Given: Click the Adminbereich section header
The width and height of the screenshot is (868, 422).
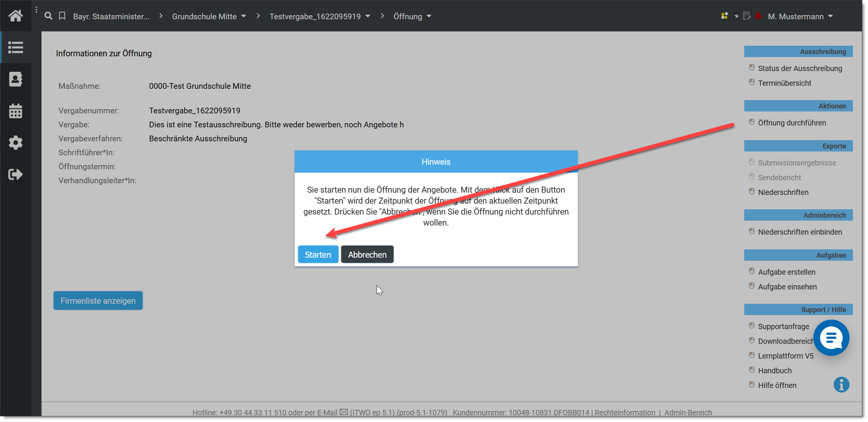Looking at the screenshot, I should 798,215.
